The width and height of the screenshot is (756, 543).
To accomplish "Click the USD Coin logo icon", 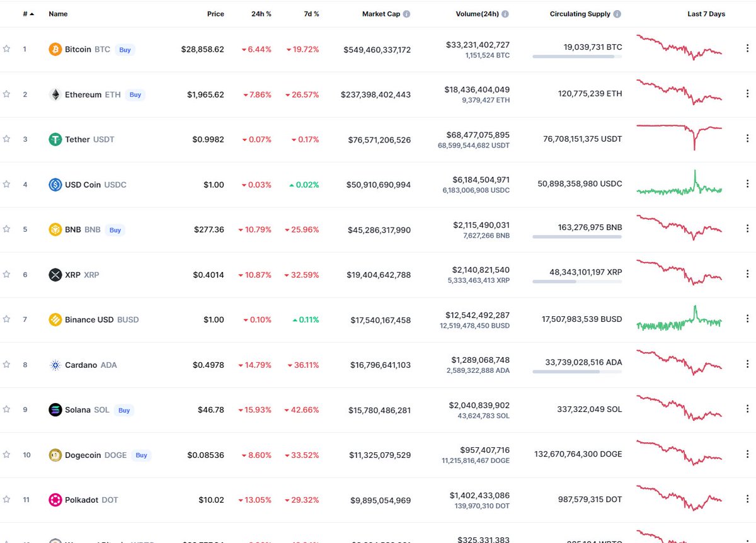I will coord(55,185).
